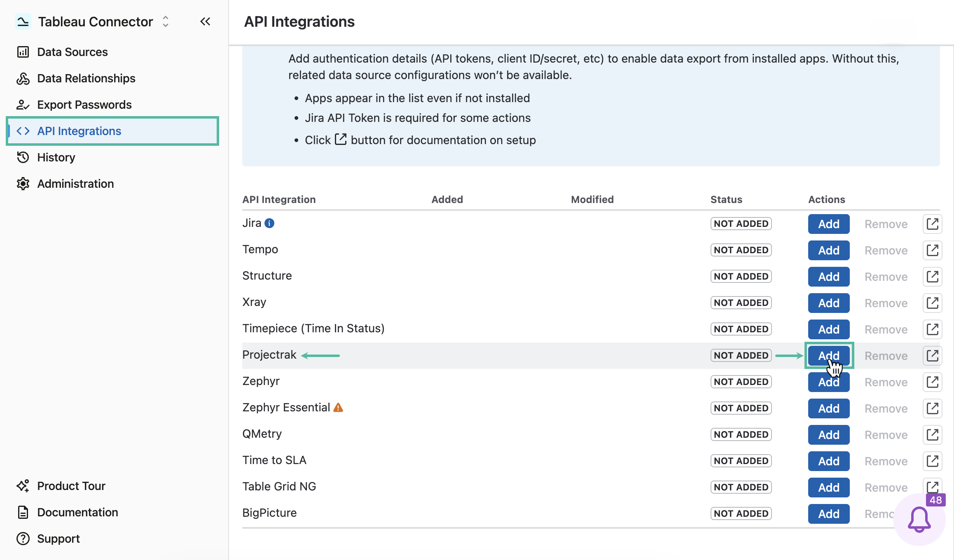Click the BigPicture NOT ADDED status badge
954x560 pixels.
(741, 513)
